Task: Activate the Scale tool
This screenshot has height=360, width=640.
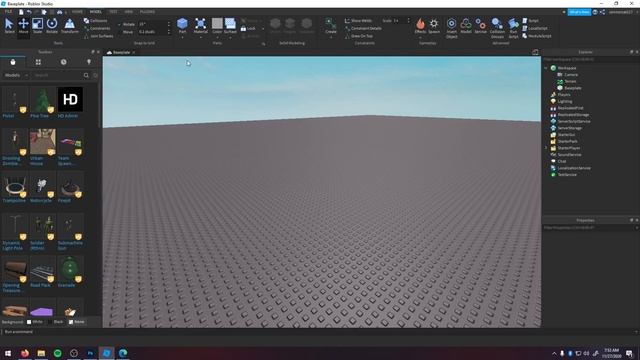Action: [37, 25]
